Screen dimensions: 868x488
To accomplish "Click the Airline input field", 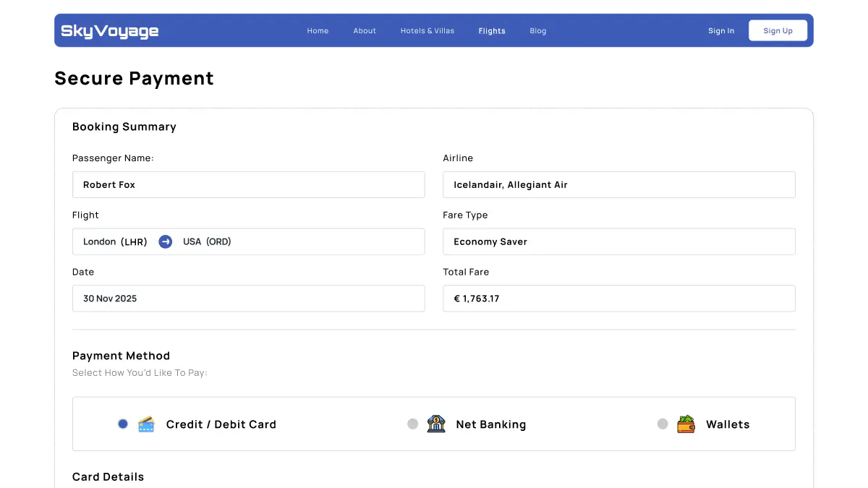I will (618, 184).
